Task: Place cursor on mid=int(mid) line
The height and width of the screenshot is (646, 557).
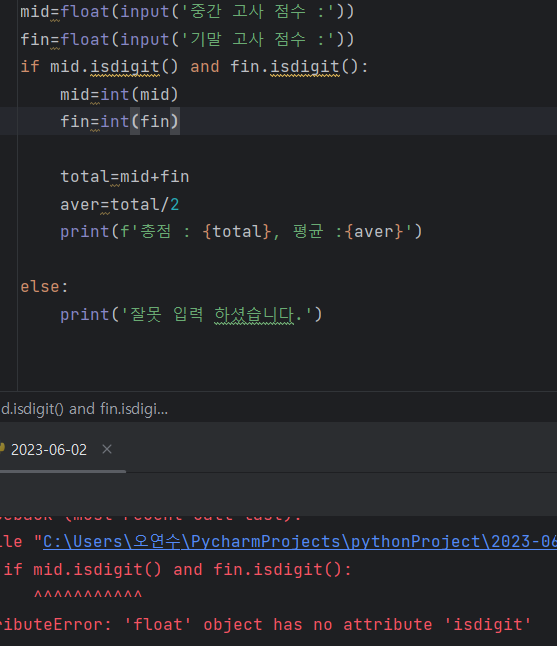Action: coord(119,94)
